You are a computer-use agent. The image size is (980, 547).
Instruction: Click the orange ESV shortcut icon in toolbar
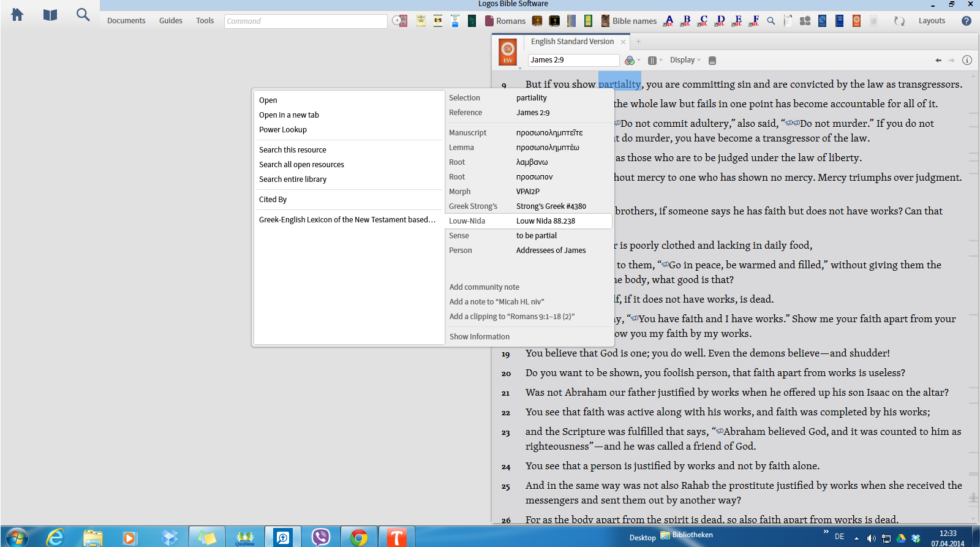(856, 21)
